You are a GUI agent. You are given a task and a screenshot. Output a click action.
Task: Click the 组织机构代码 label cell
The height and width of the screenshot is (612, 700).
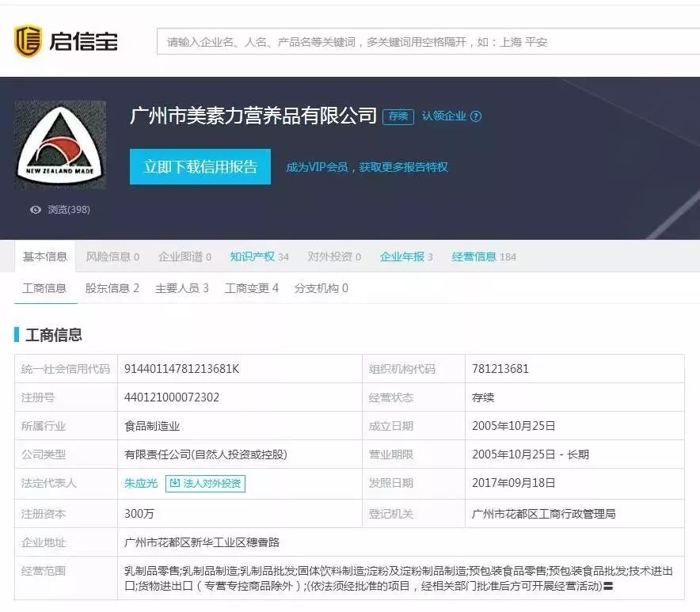(x=413, y=369)
